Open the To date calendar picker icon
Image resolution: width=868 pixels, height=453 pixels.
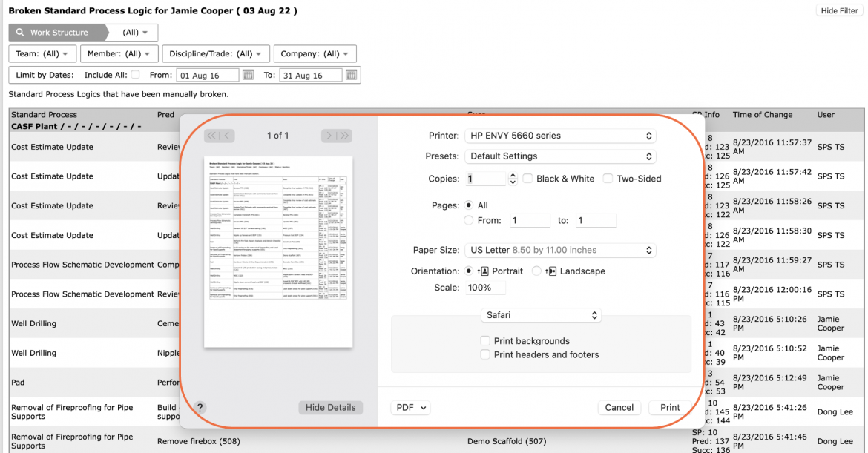(351, 75)
